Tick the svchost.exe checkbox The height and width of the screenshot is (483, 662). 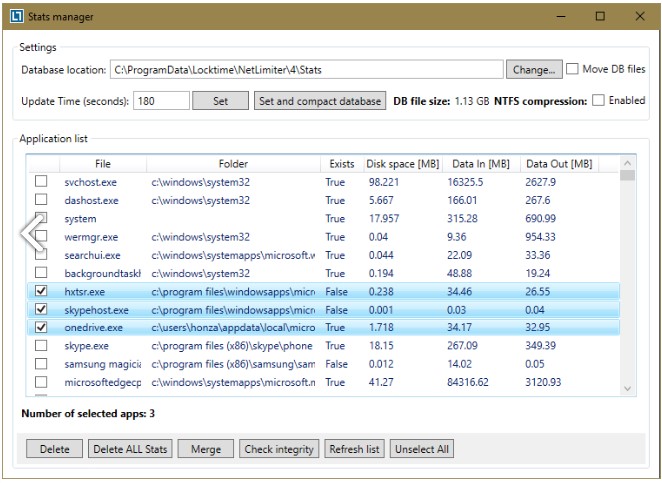(x=41, y=182)
